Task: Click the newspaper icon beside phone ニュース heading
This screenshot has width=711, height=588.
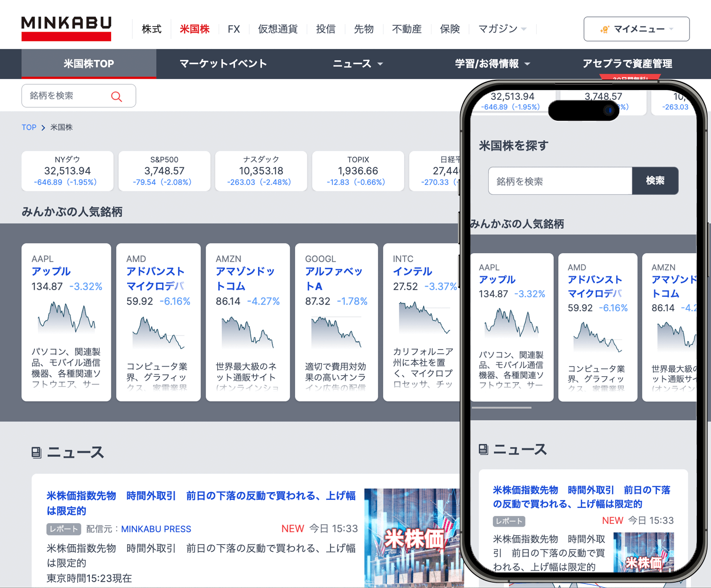Action: [x=483, y=449]
